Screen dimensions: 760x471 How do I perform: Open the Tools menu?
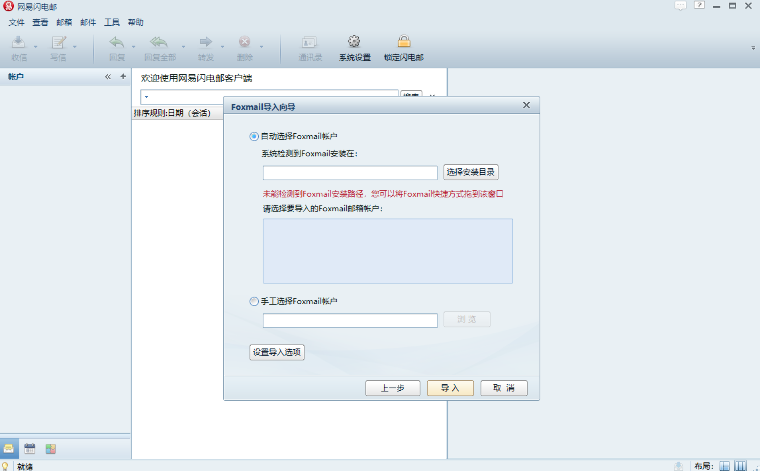[x=111, y=22]
